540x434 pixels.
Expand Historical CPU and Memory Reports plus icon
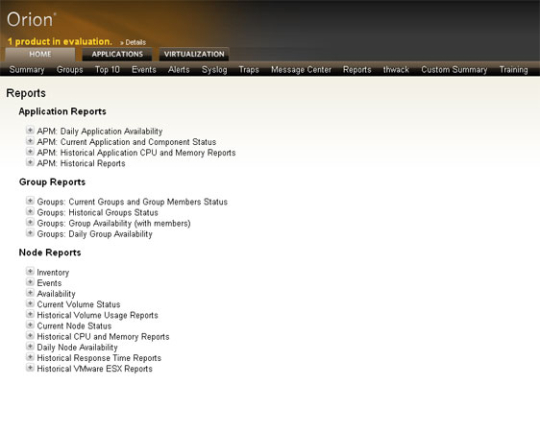(30, 335)
